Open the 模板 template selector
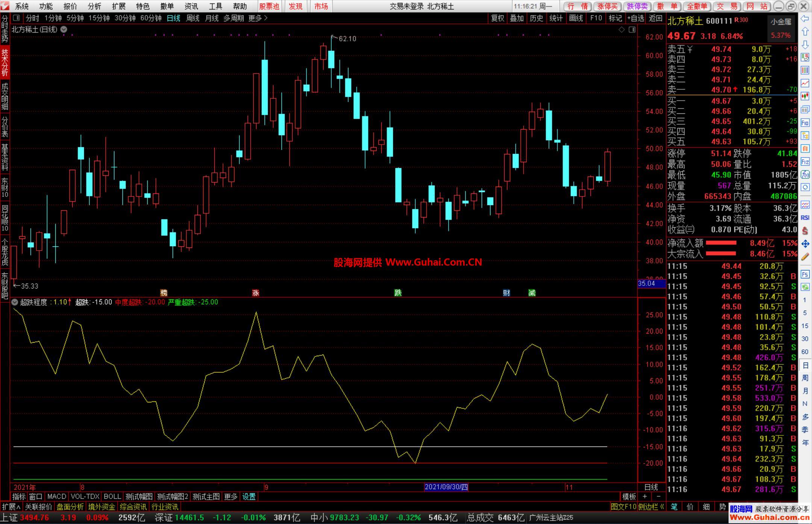The width and height of the screenshot is (812, 524). pyautogui.click(x=629, y=497)
